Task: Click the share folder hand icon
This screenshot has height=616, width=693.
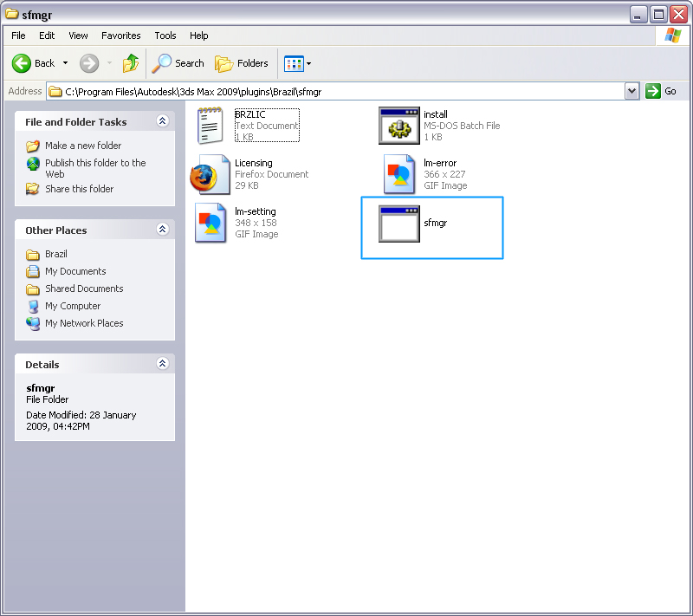Action: click(33, 189)
